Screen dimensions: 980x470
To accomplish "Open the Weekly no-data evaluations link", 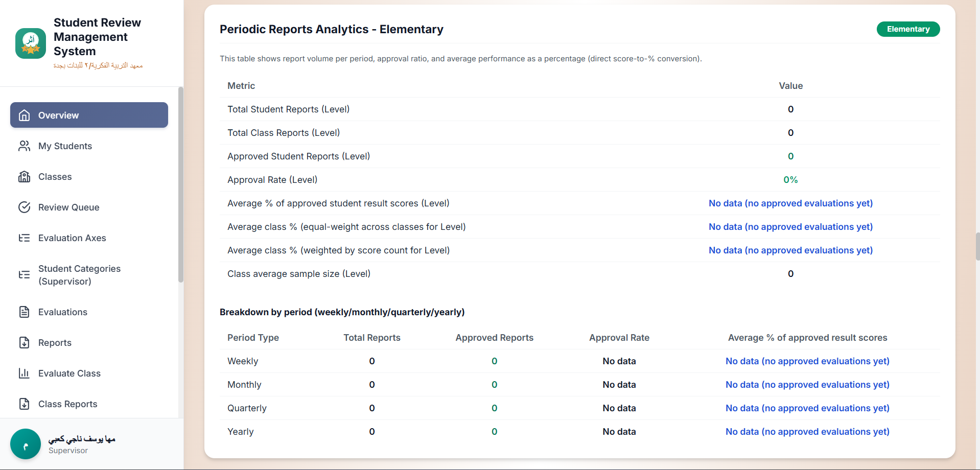I will pyautogui.click(x=807, y=361).
